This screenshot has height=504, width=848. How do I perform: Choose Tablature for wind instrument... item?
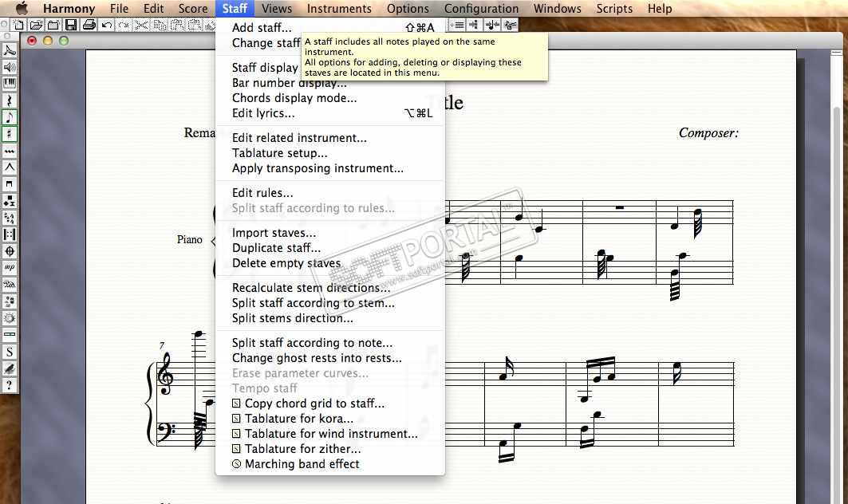click(x=330, y=435)
